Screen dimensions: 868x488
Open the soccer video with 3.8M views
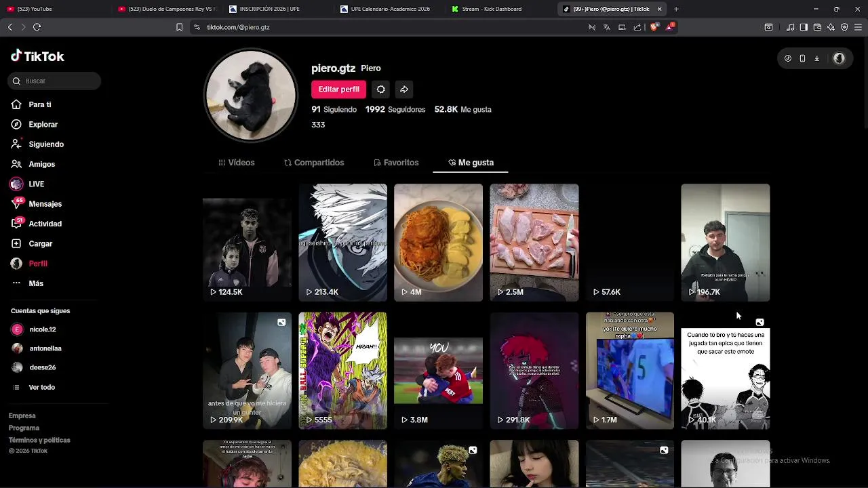pyautogui.click(x=438, y=371)
